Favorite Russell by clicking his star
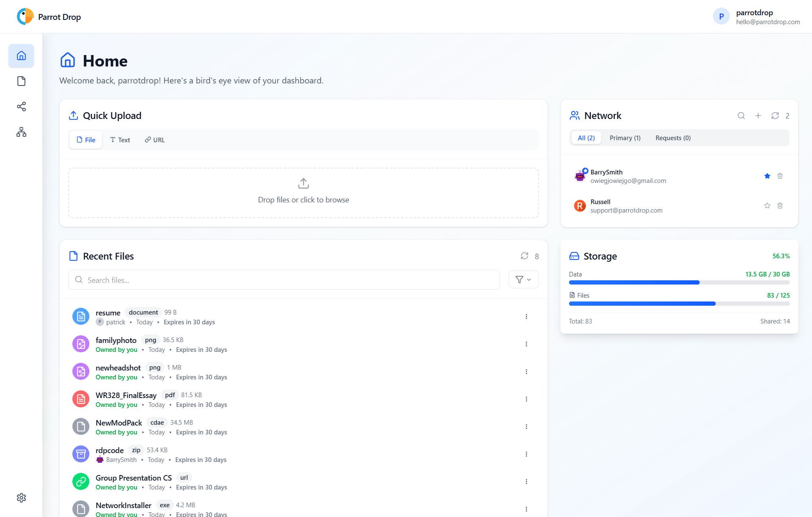The height and width of the screenshot is (517, 812). (x=767, y=206)
